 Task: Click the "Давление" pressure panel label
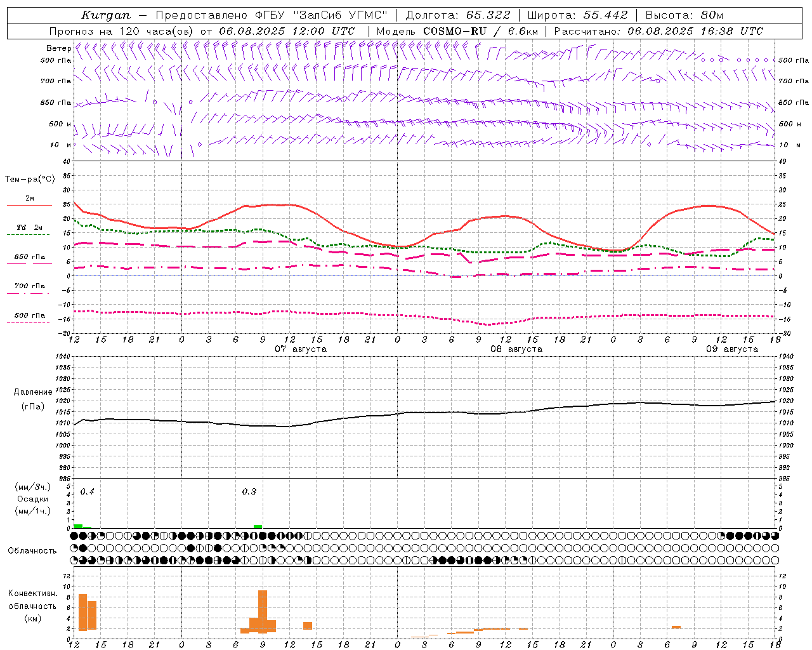pyautogui.click(x=32, y=392)
